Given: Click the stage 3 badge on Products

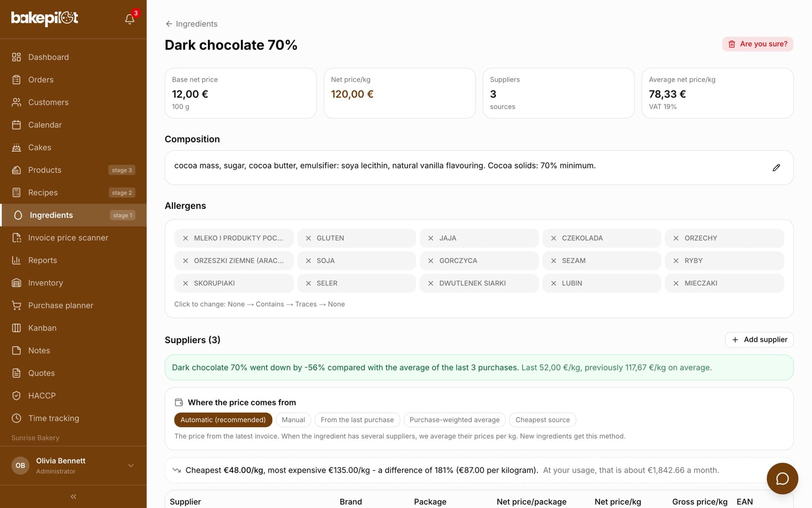Looking at the screenshot, I should 122,170.
